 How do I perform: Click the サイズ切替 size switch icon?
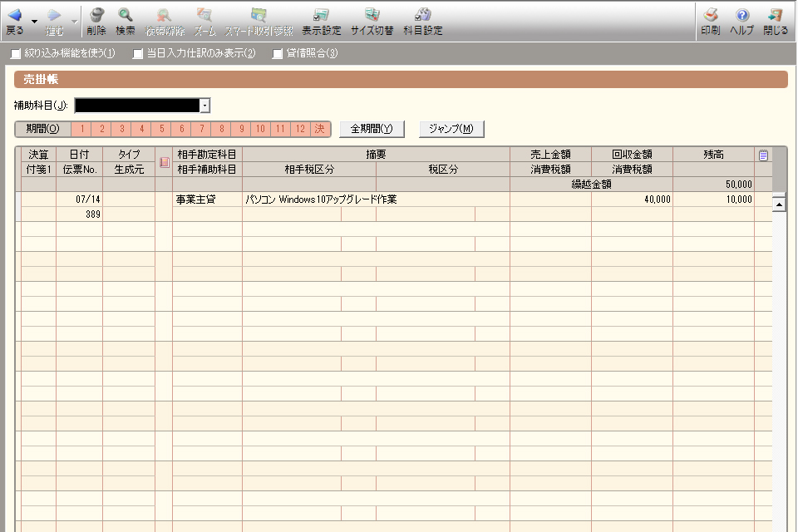coord(372,15)
